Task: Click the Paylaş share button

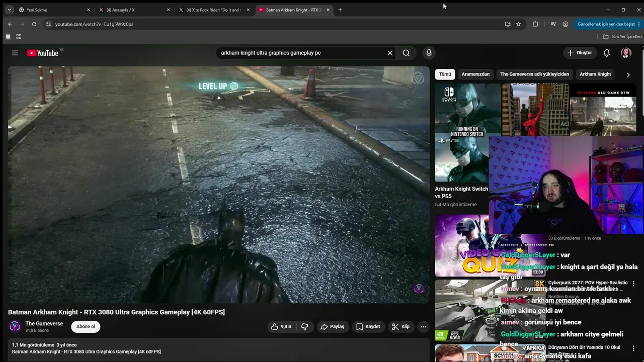Action: tap(332, 327)
